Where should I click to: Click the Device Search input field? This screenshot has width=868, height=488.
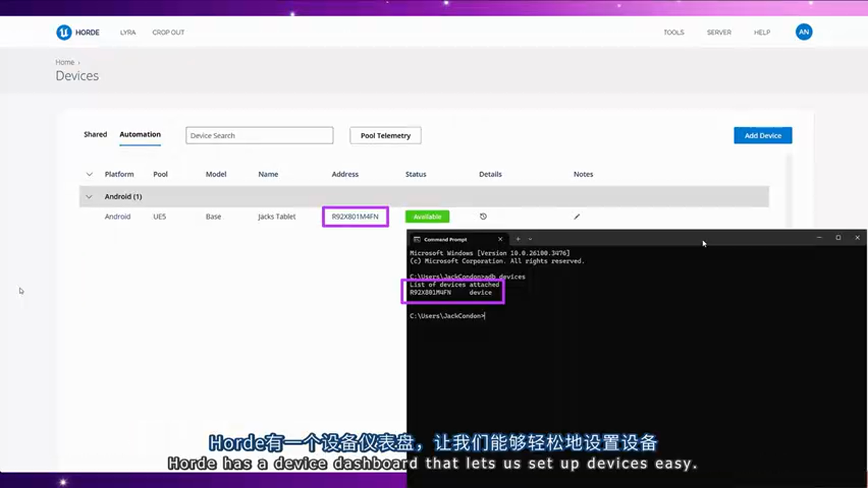point(259,136)
